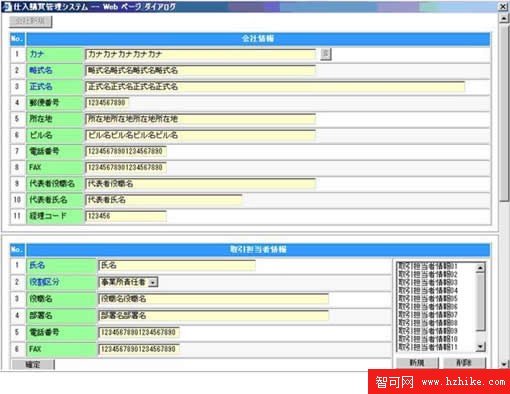Click the disabled 会社新規 button at top
Image resolution: width=510 pixels, height=394 pixels.
[x=30, y=21]
